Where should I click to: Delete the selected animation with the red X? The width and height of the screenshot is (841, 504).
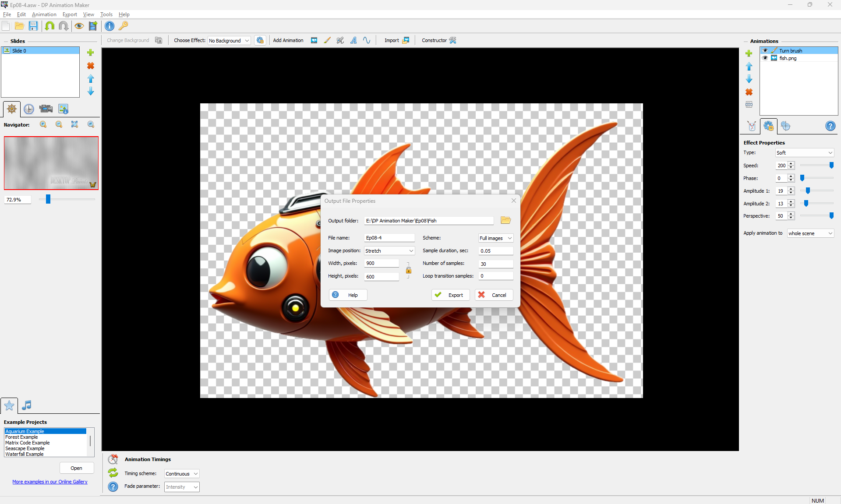749,92
